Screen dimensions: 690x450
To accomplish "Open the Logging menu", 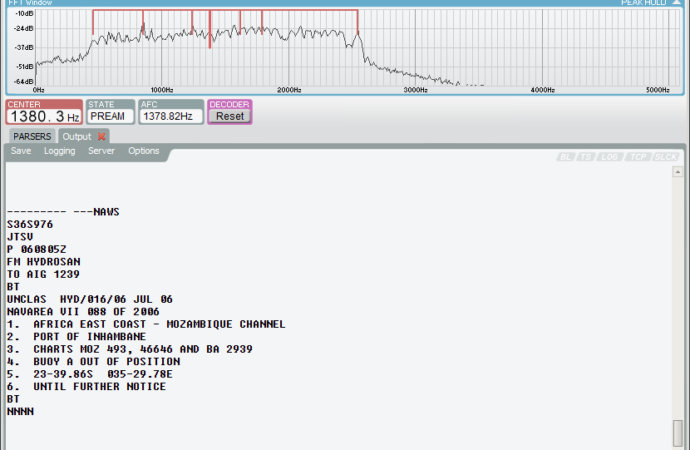I will coord(59,151).
